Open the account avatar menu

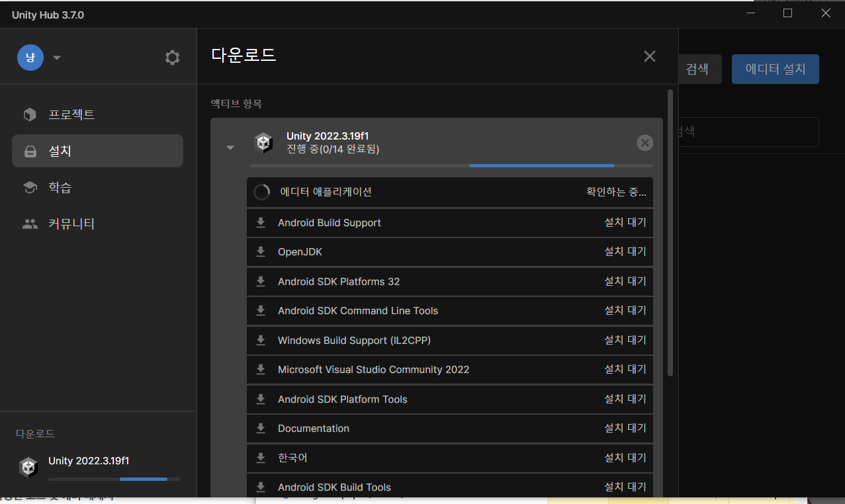[30, 58]
